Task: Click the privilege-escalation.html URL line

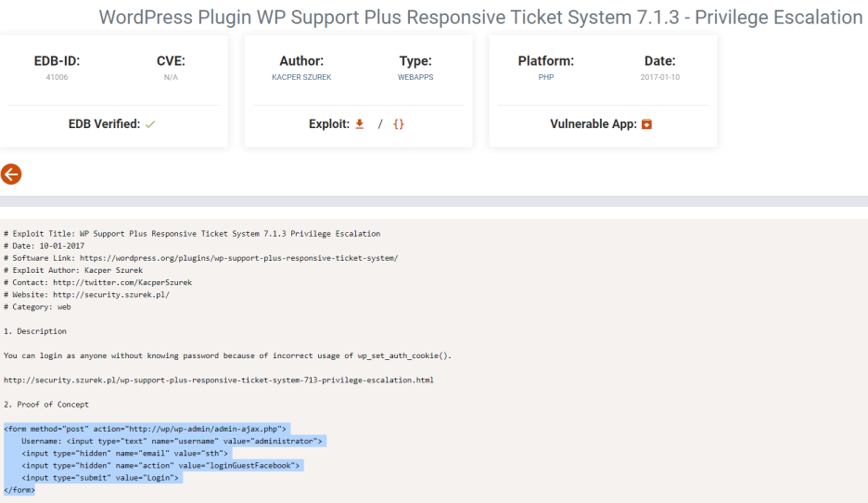Action: pos(219,380)
